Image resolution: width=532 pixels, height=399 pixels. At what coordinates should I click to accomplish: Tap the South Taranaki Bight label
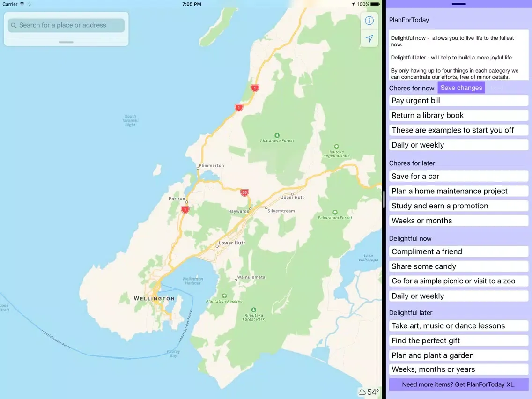130,120
